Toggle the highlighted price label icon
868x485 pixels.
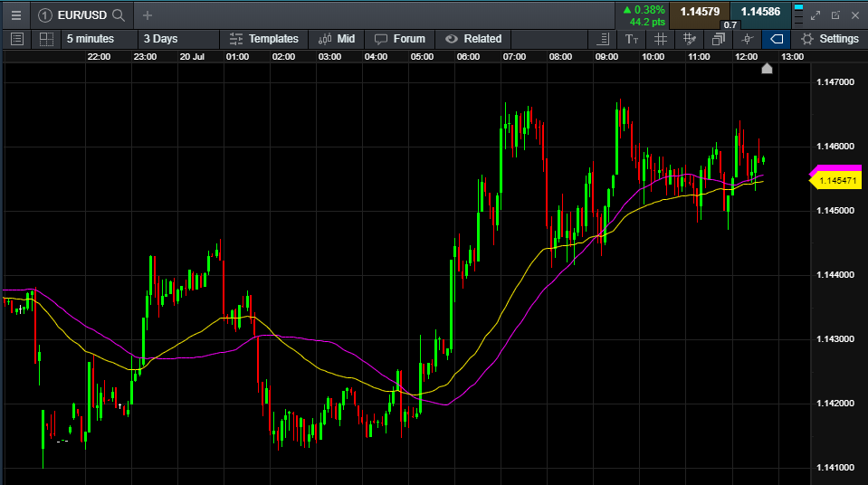[x=777, y=39]
